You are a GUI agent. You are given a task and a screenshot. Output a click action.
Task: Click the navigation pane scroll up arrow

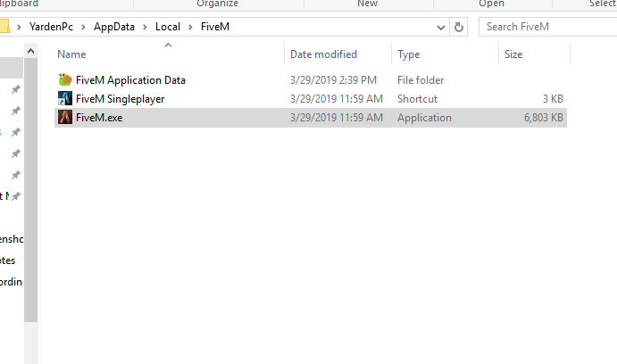pyautogui.click(x=30, y=51)
